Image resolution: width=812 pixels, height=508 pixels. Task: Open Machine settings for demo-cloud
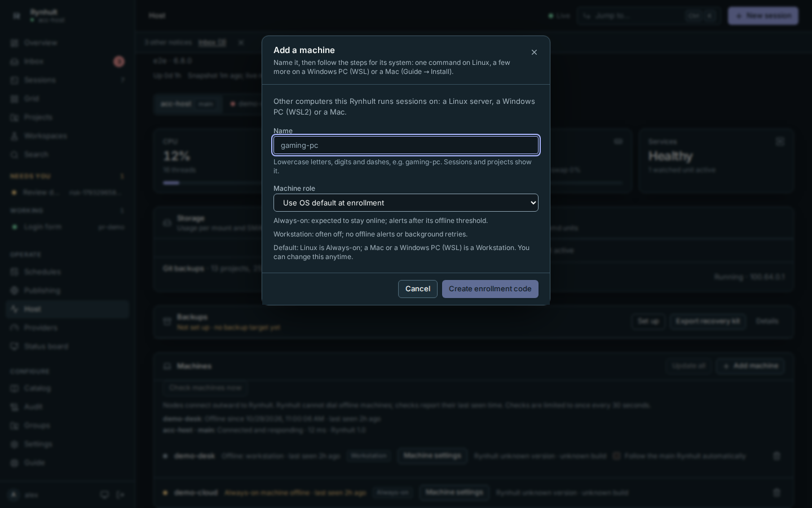pyautogui.click(x=454, y=493)
